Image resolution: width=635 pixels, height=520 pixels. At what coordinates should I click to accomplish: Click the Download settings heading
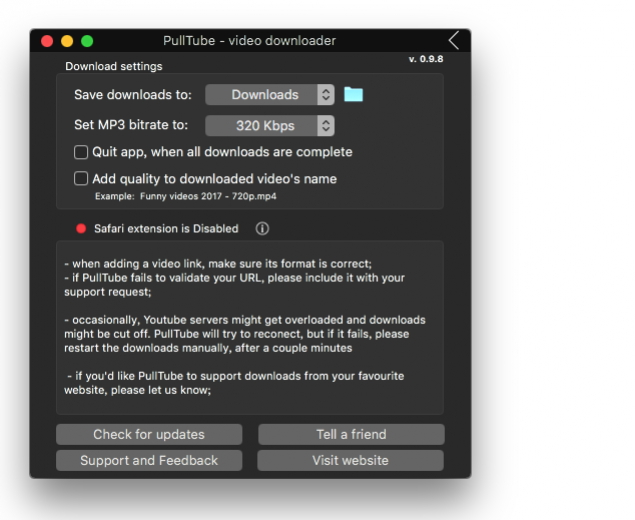click(x=114, y=66)
